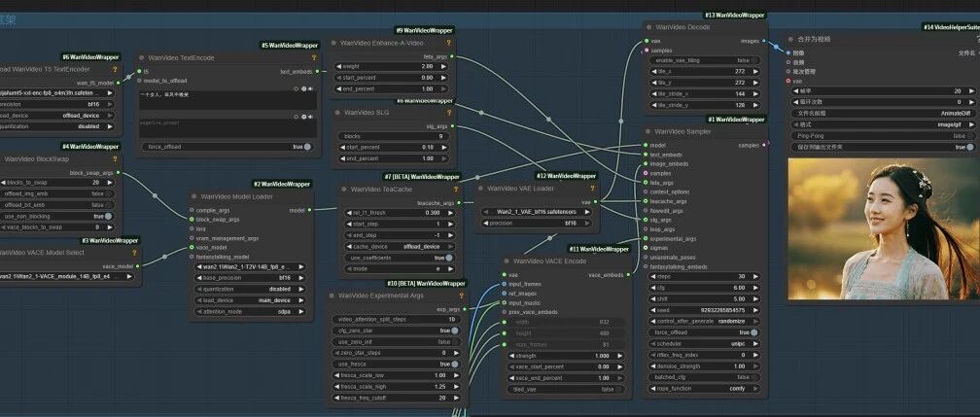
Task: Open cache_device dropdown in TeaCache
Action: point(400,246)
